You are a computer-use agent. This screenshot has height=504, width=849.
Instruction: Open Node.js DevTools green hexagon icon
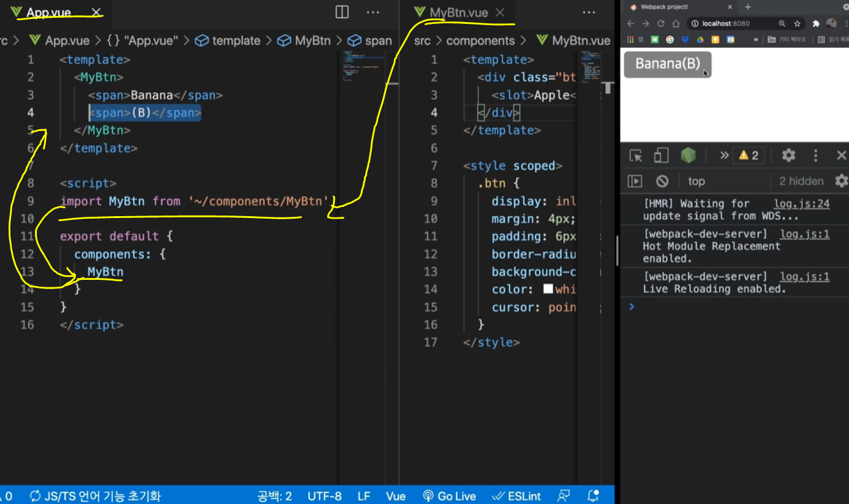[689, 156]
